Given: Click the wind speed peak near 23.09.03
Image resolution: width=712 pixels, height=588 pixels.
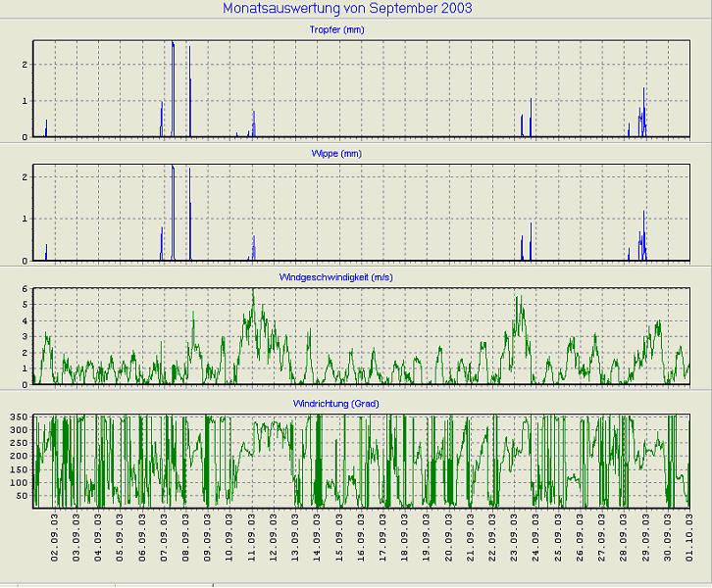Looking at the screenshot, I should [x=518, y=298].
